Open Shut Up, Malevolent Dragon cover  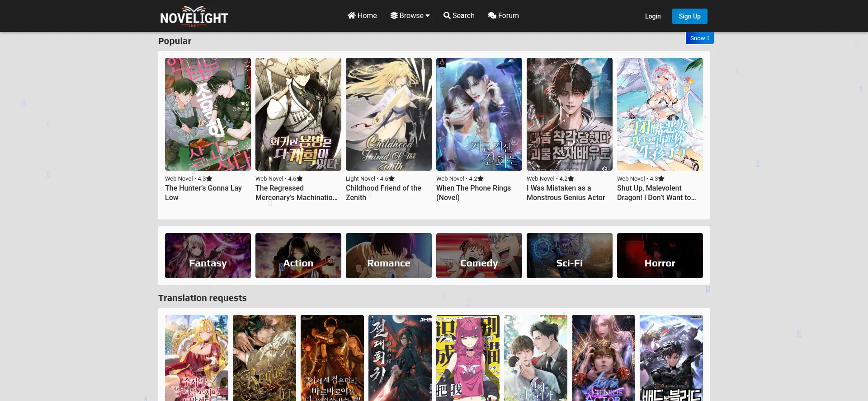click(x=660, y=114)
